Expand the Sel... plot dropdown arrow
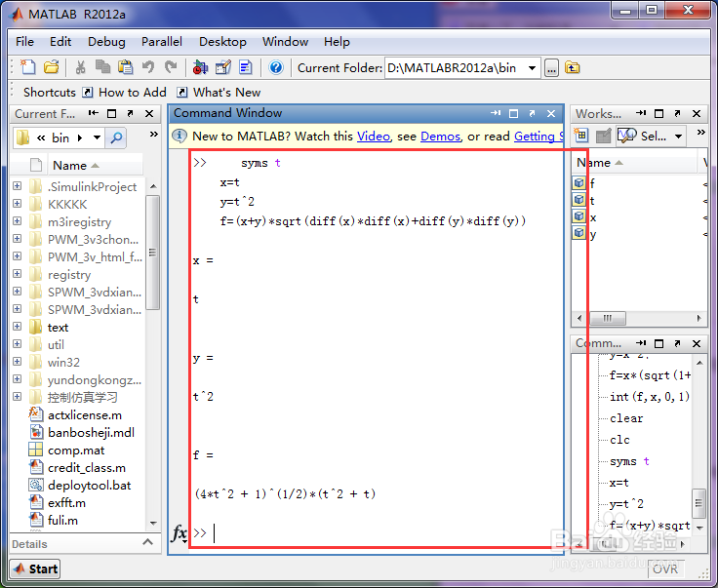This screenshot has width=718, height=588. coord(679,136)
